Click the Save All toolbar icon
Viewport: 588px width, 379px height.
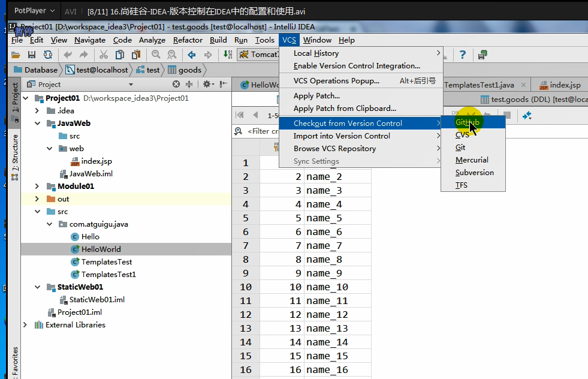click(32, 55)
